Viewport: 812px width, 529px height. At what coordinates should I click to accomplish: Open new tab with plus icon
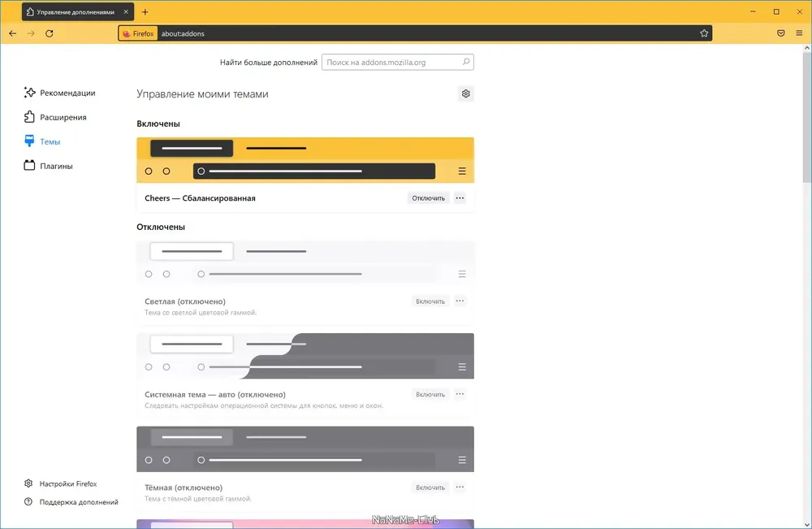tap(145, 12)
